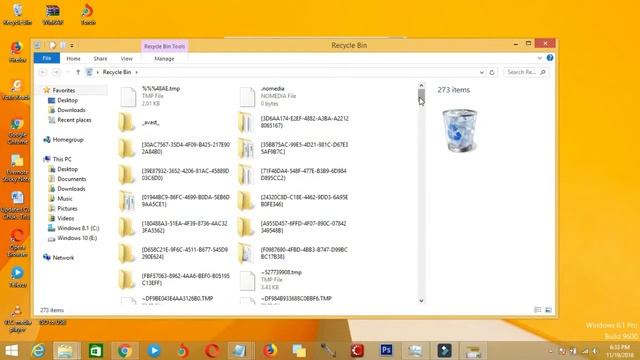Screen dimensions: 640x360
Task: Expand the ribbon with the chevron
Action: click(540, 58)
